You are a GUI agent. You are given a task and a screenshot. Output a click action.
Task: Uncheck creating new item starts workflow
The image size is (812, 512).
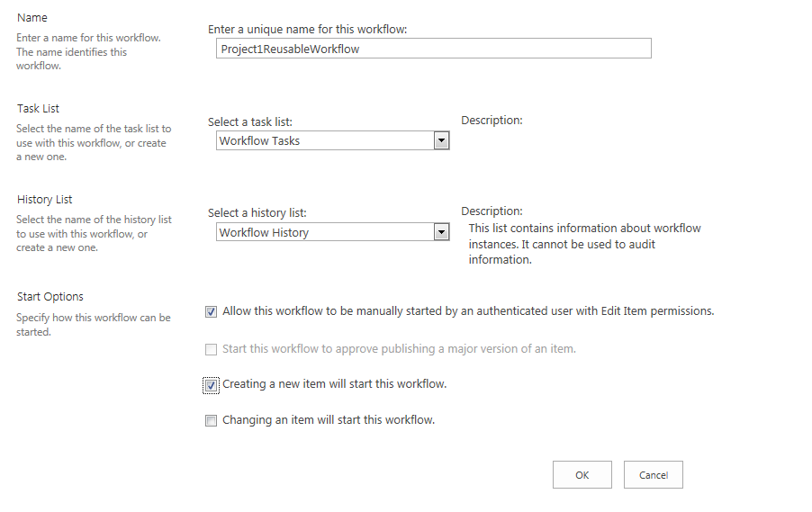tap(211, 385)
